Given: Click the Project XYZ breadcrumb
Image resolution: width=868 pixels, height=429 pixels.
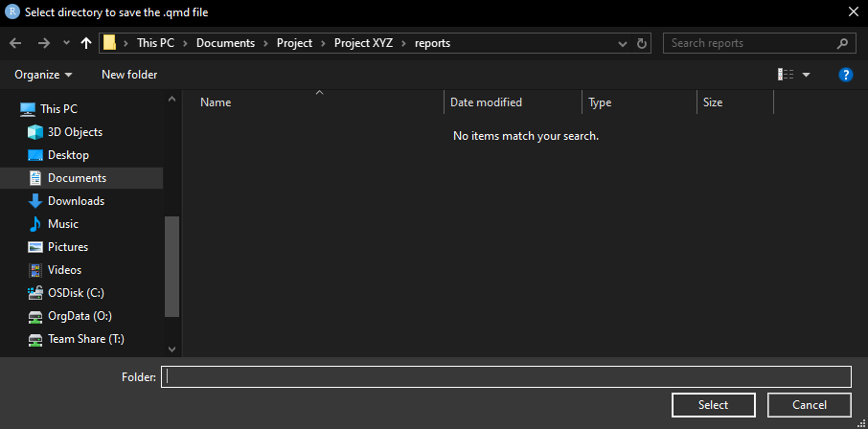Looking at the screenshot, I should 370,43.
